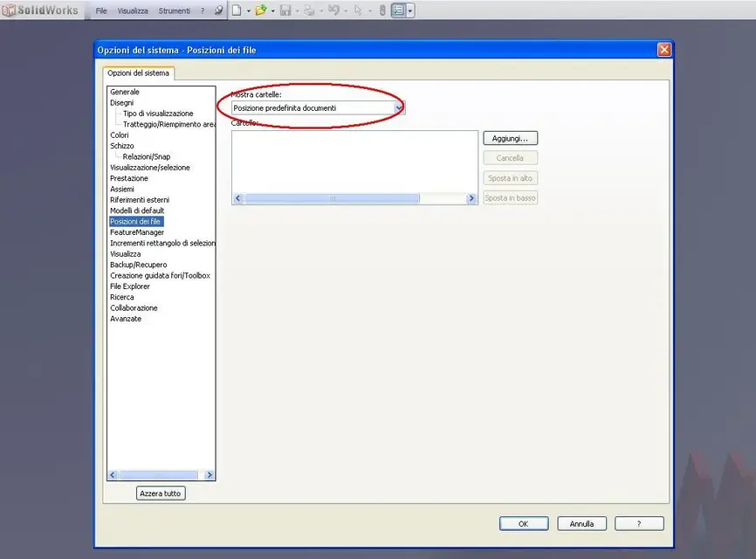Select Visualizzazione/selezione tree item

point(150,168)
